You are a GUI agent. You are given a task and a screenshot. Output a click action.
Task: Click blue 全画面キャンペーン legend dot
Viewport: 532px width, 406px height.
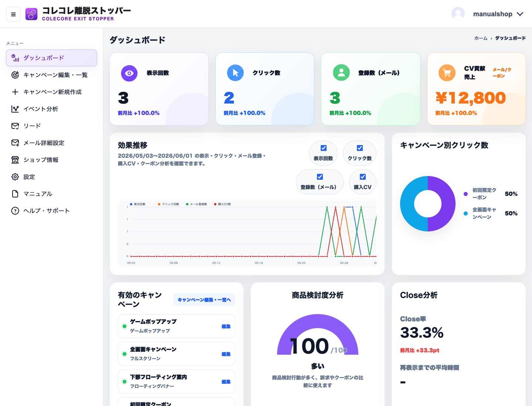pos(465,213)
